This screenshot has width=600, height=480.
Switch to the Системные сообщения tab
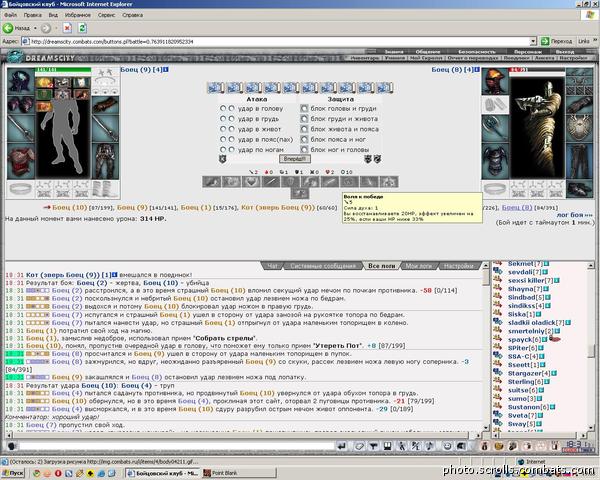pyautogui.click(x=323, y=266)
